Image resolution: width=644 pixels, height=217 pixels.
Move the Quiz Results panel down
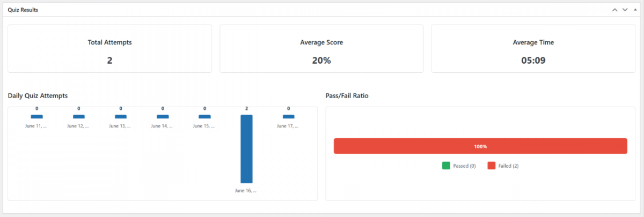tap(625, 10)
